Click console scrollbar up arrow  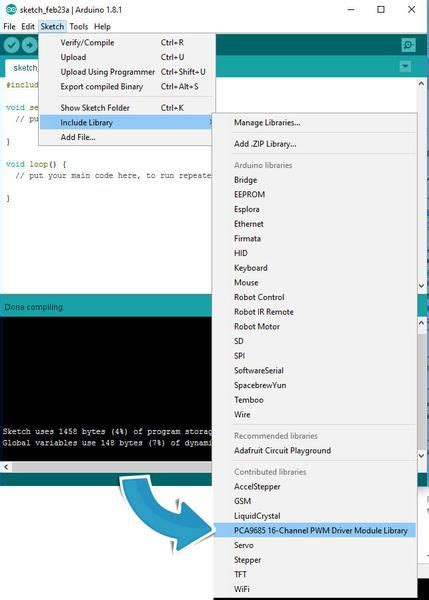(x=421, y=323)
